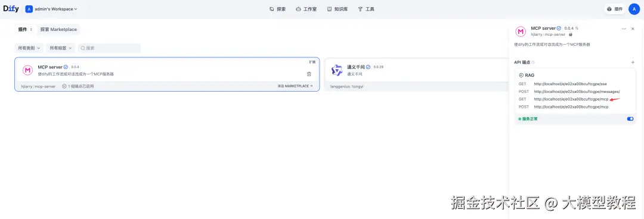644x219 pixels.
Task: Click the POST /messages/ endpoint URL
Action: 577,92
